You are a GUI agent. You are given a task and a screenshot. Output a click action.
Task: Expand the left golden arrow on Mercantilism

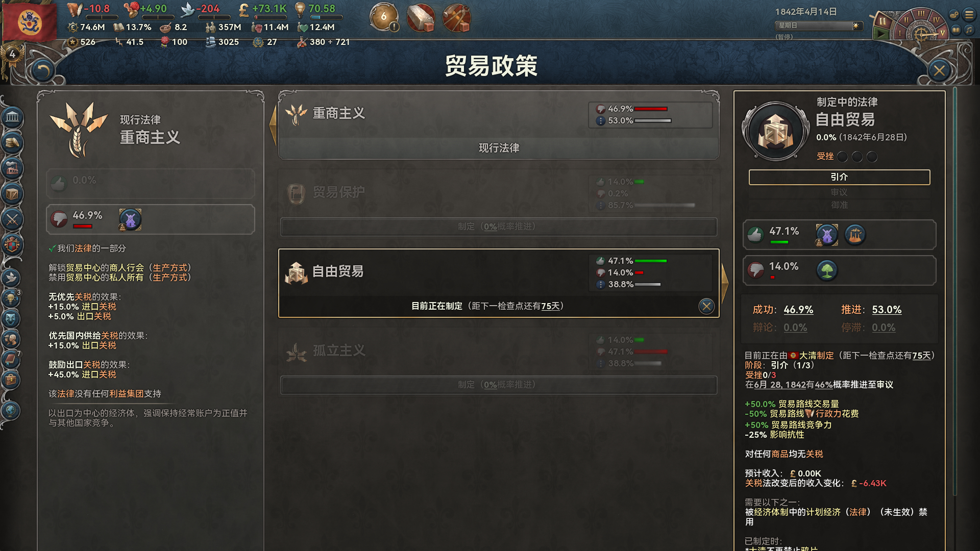[273, 124]
